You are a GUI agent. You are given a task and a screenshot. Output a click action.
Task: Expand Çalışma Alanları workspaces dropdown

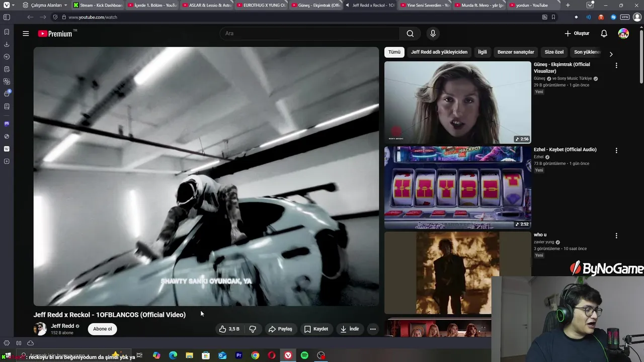tap(45, 5)
